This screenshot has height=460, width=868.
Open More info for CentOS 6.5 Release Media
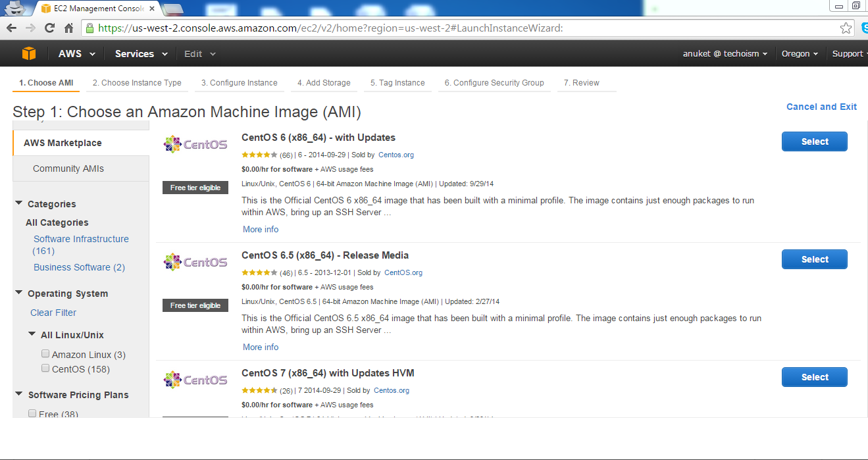coord(261,347)
